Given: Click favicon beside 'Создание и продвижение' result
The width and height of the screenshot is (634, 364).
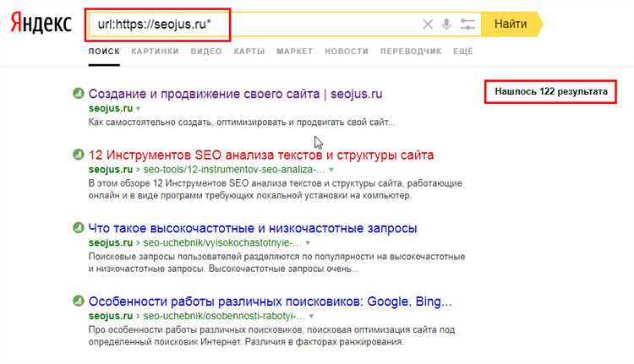Looking at the screenshot, I should pos(78,94).
